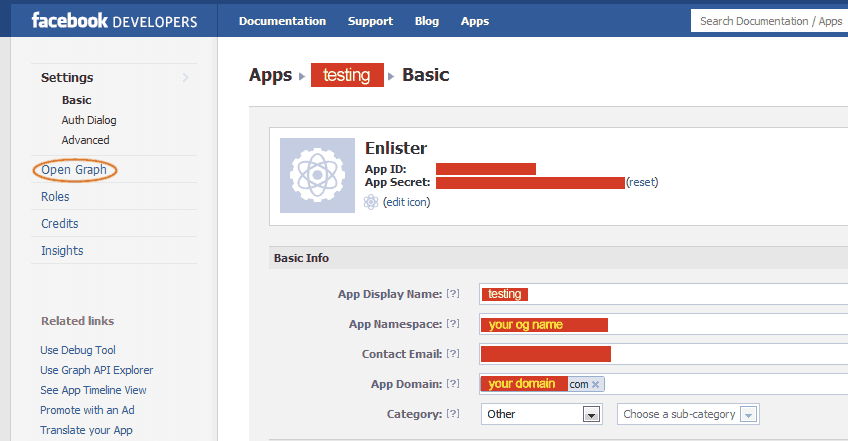Open the Auth Dialog settings
The height and width of the screenshot is (441, 848).
89,120
